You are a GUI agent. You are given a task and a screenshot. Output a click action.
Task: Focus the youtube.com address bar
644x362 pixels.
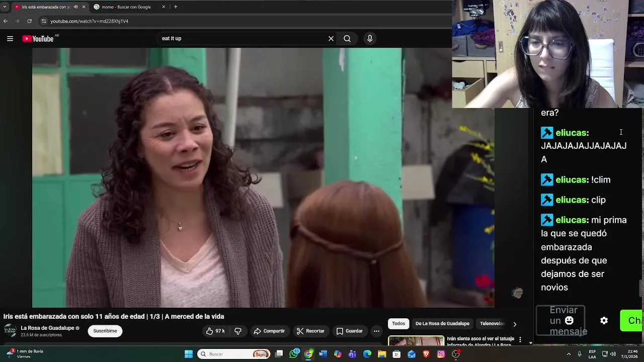tap(242, 21)
